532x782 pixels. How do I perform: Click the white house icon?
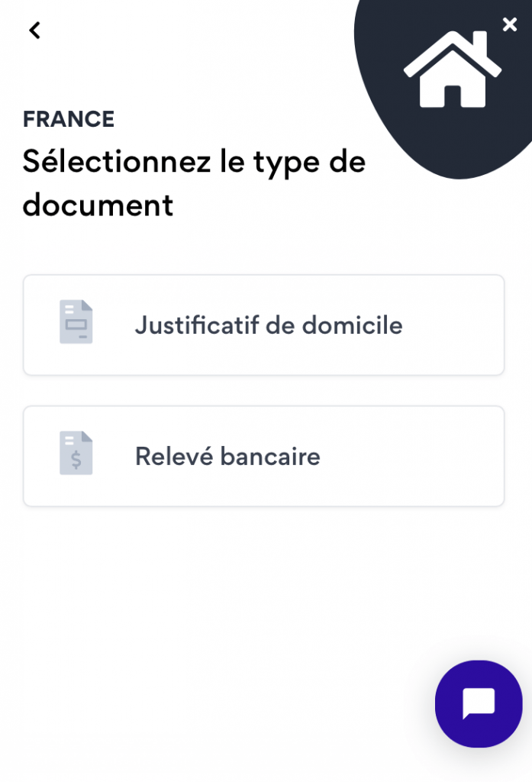[x=452, y=69]
